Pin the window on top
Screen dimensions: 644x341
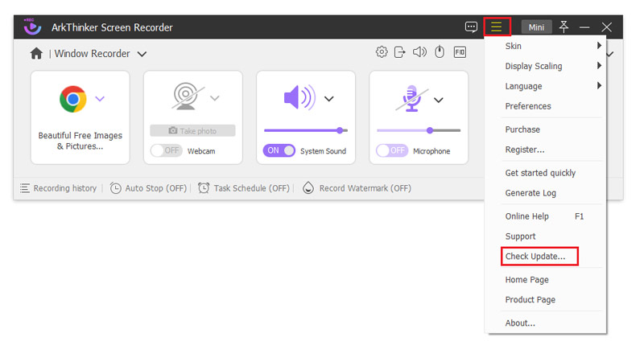564,27
